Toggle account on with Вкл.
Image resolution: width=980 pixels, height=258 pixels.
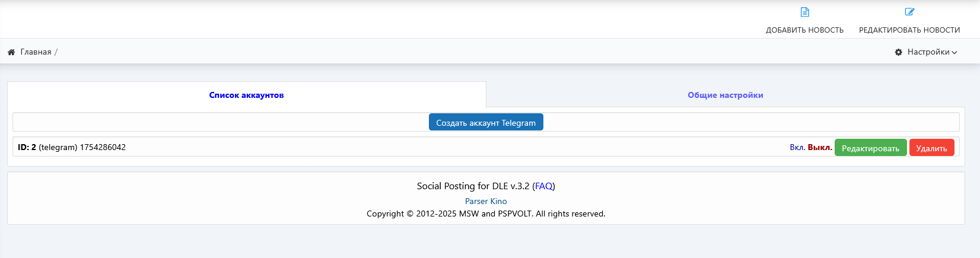pos(797,147)
